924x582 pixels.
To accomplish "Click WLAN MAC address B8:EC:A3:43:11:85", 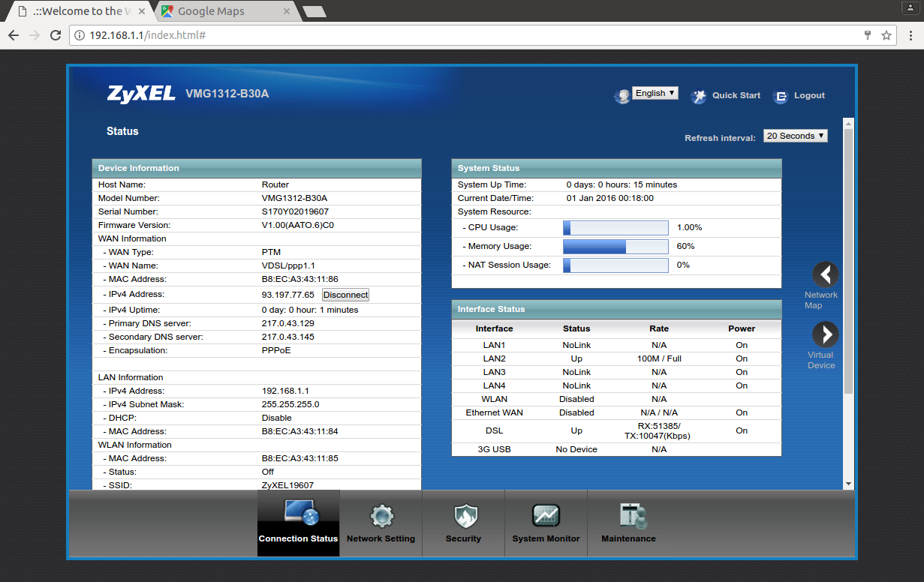I will pyautogui.click(x=299, y=458).
